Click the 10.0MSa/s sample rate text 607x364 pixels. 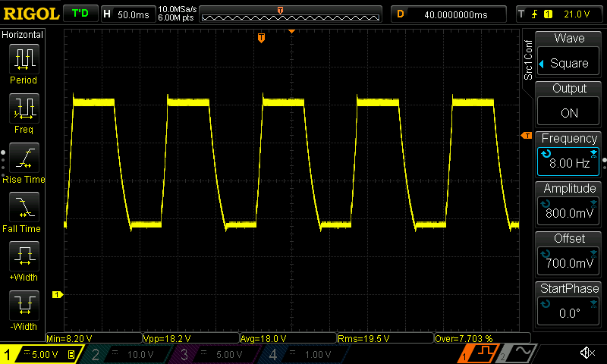click(178, 9)
